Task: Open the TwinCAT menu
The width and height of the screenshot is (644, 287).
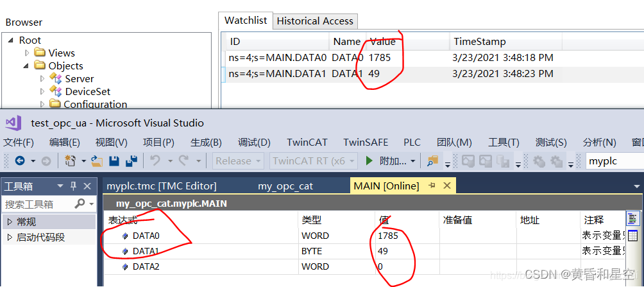Action: click(307, 143)
